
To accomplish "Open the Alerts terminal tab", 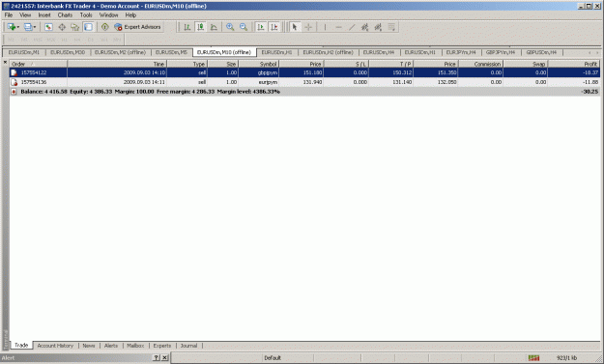I will (111, 346).
